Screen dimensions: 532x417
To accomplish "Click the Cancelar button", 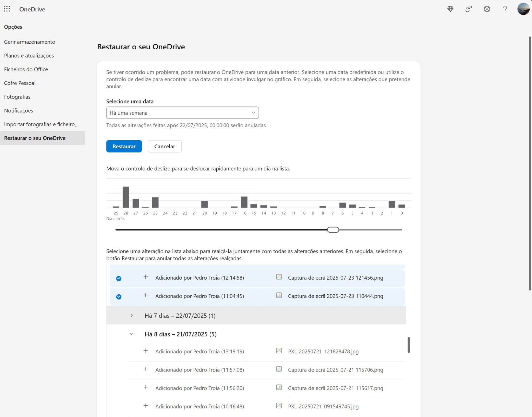I will (165, 146).
